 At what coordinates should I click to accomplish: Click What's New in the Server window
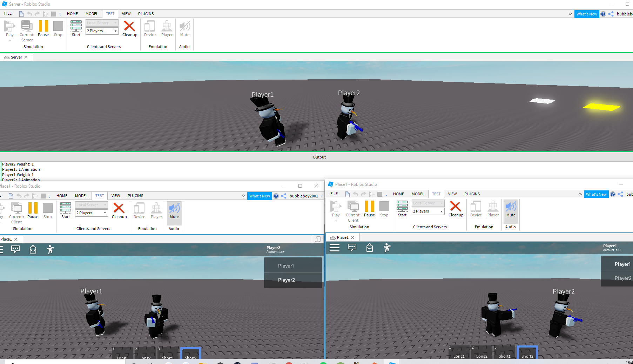(587, 14)
